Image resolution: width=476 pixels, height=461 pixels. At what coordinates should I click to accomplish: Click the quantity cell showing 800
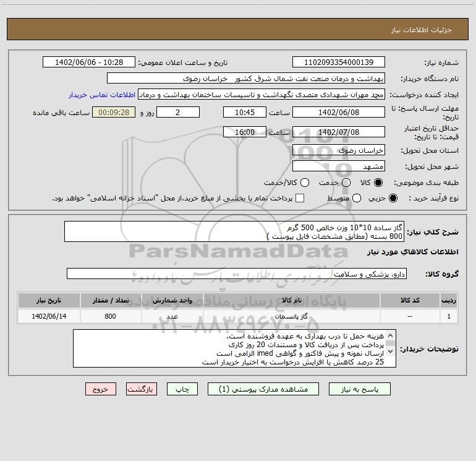pyautogui.click(x=111, y=316)
